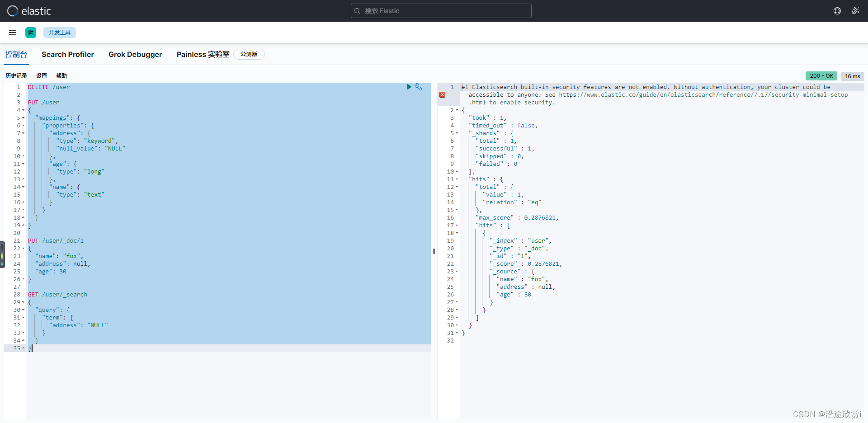This screenshot has width=868, height=423.
Task: Open the hamburger navigation menu
Action: click(x=13, y=33)
